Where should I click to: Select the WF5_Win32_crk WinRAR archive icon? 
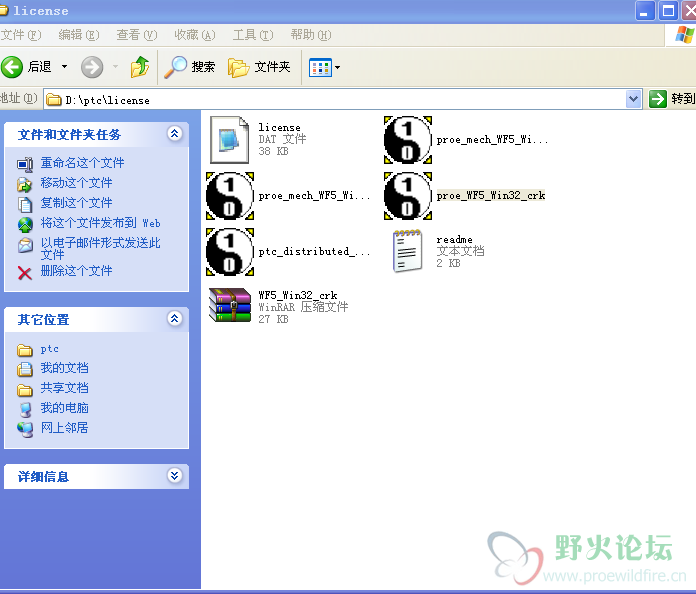pos(230,305)
